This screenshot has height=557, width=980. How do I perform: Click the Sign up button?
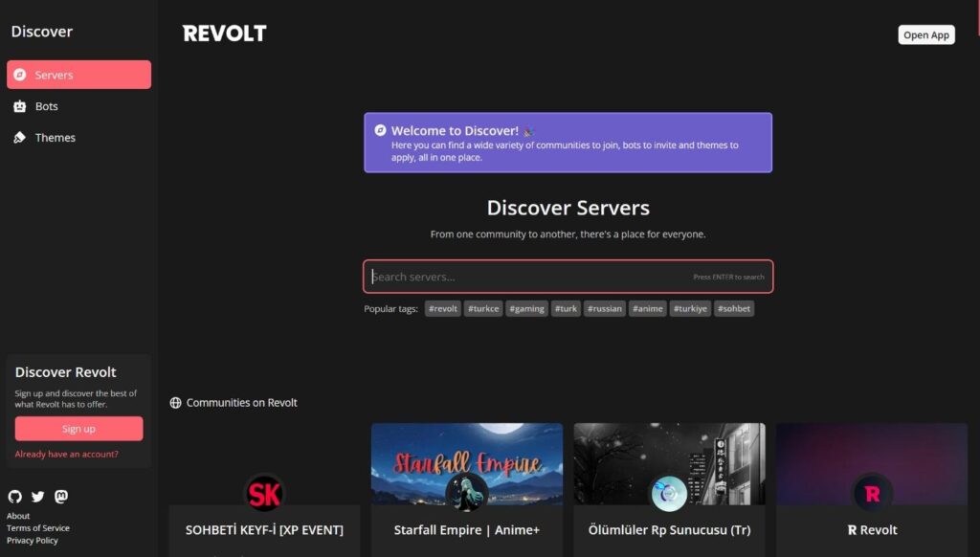(x=78, y=429)
